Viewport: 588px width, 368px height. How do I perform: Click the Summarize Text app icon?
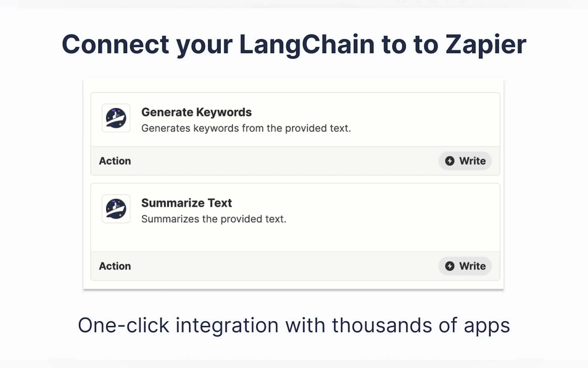click(x=116, y=209)
